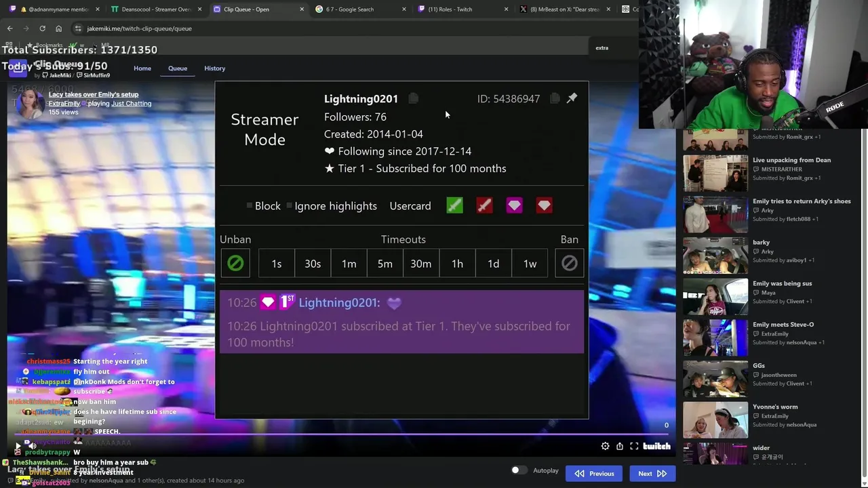The height and width of the screenshot is (488, 868).
Task: Close the 6 7 - Google Search tab
Action: click(x=404, y=9)
